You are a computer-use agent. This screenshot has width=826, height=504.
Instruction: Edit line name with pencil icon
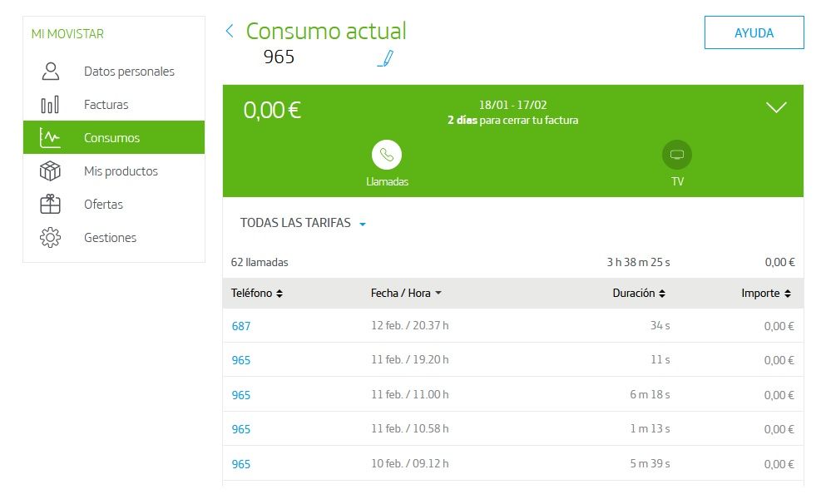[385, 58]
